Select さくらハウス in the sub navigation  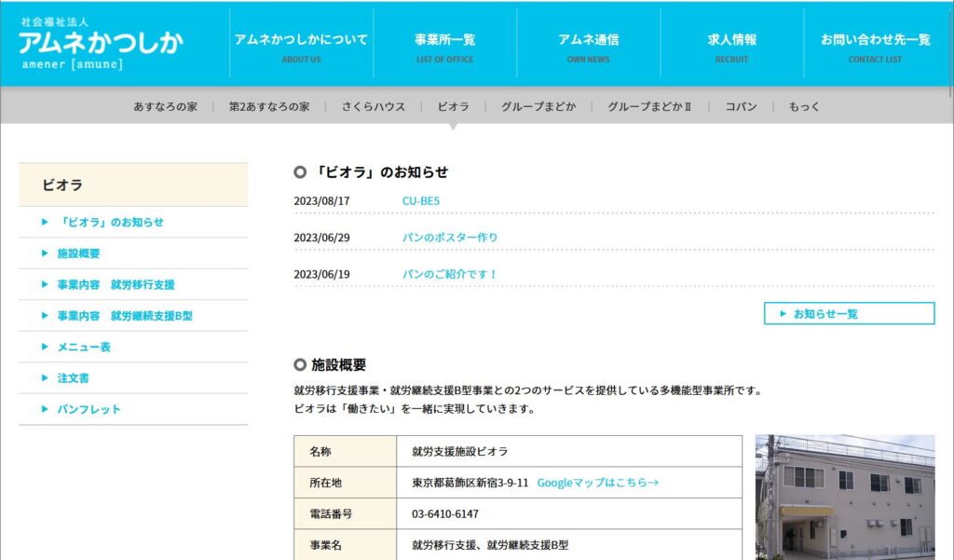coord(374,106)
